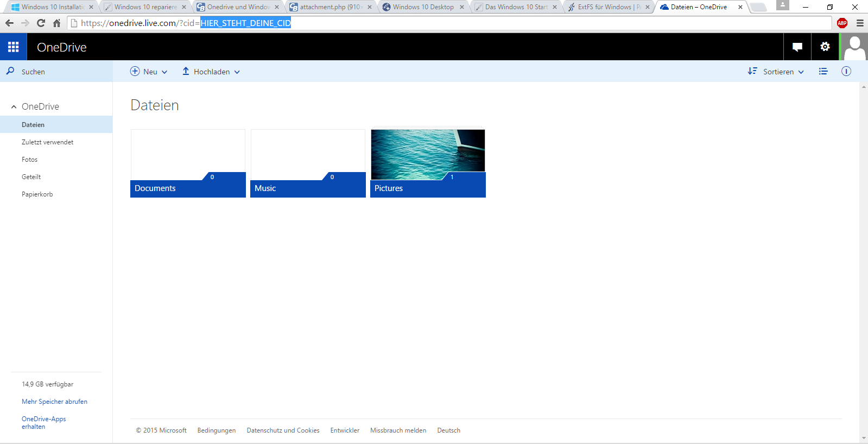Switch to Windows 10 Desktop tab
868x444 pixels.
tap(423, 7)
